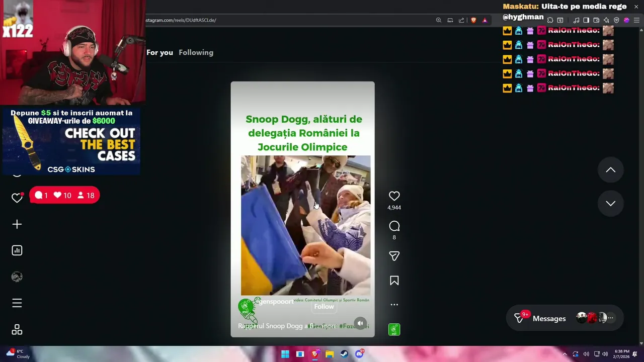The height and width of the screenshot is (362, 644).
Task: Open Brave main hamburger menu
Action: 636,20
